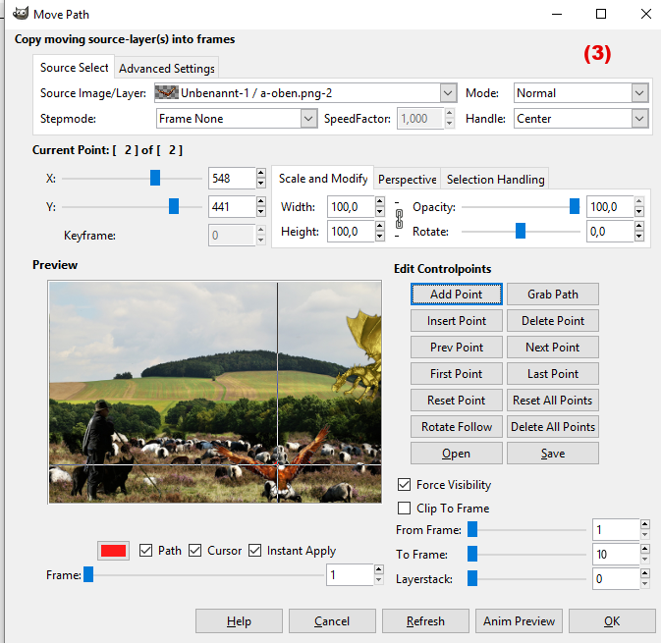Image resolution: width=662 pixels, height=644 pixels.
Task: Uncheck the Cursor checkbox
Action: click(x=195, y=551)
